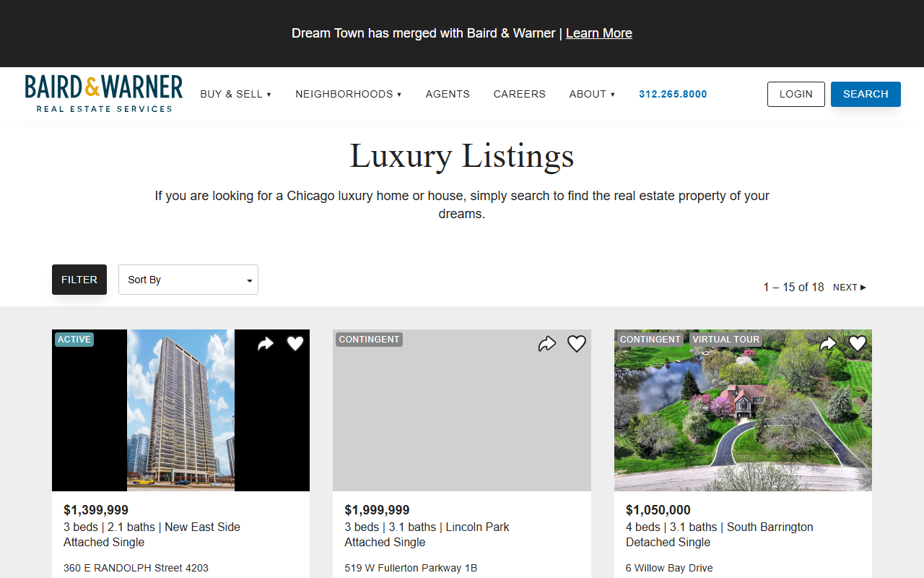Viewport: 924px width, 578px height.
Task: Open the Filter panel
Action: point(79,280)
